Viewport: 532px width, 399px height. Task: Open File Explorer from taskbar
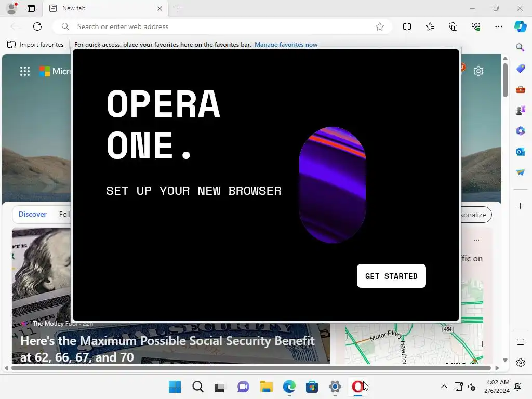pyautogui.click(x=267, y=387)
